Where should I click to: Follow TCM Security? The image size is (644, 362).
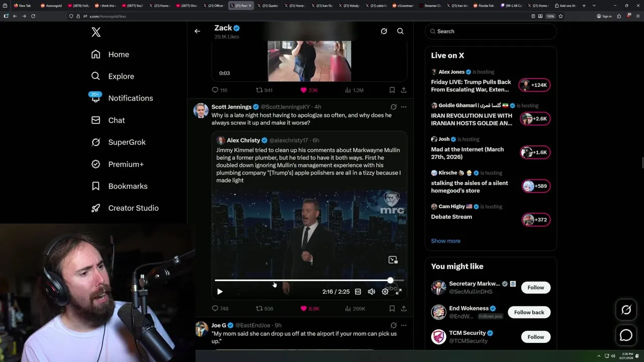[536, 337]
